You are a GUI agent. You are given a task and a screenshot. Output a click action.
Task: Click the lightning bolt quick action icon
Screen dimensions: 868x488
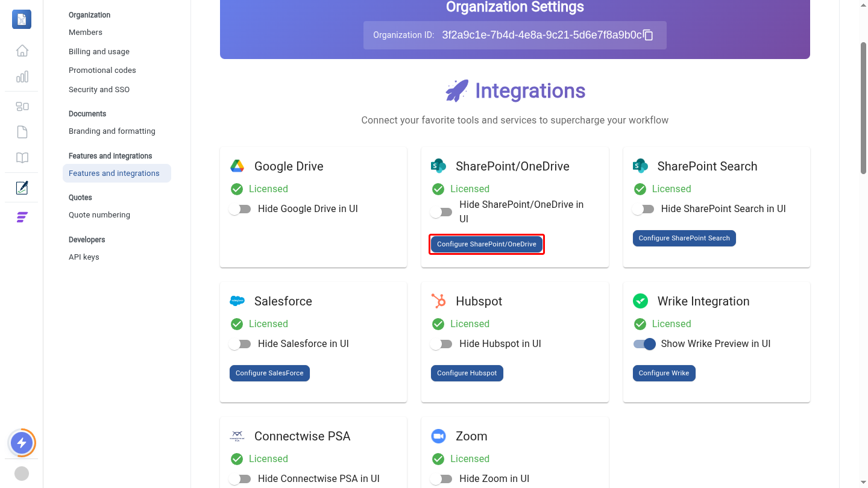pyautogui.click(x=22, y=443)
